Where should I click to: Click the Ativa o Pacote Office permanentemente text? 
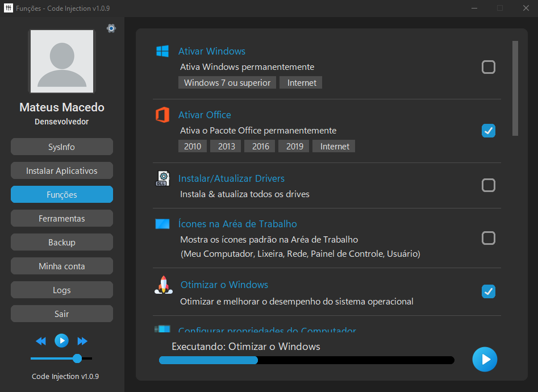pos(258,131)
